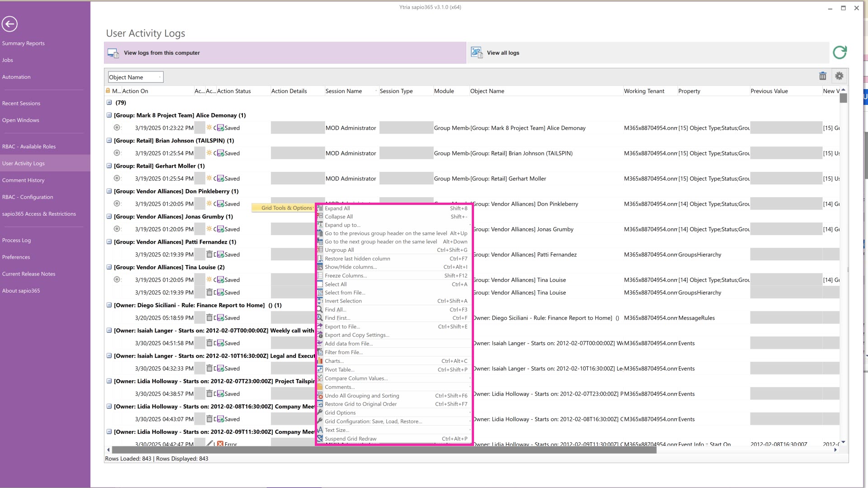Sort by the Working Tenant column header

coord(644,91)
